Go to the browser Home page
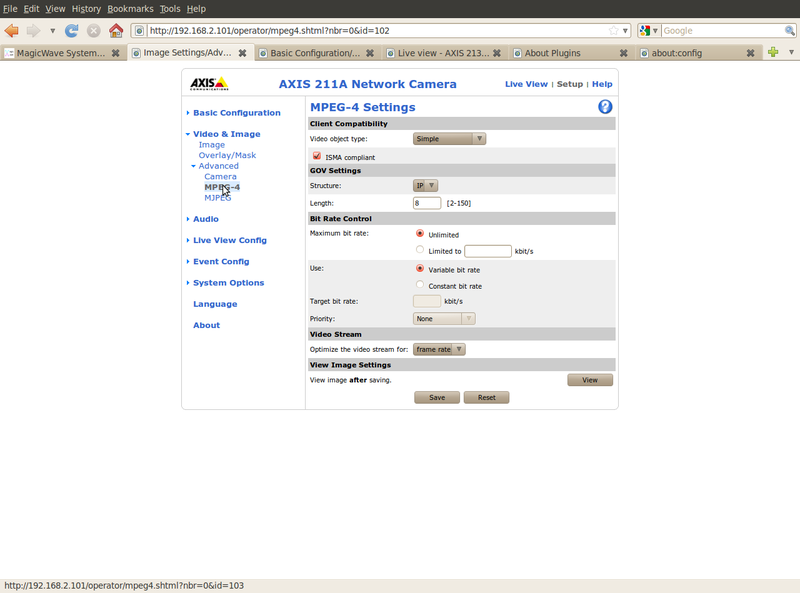The image size is (800, 593). 116,31
